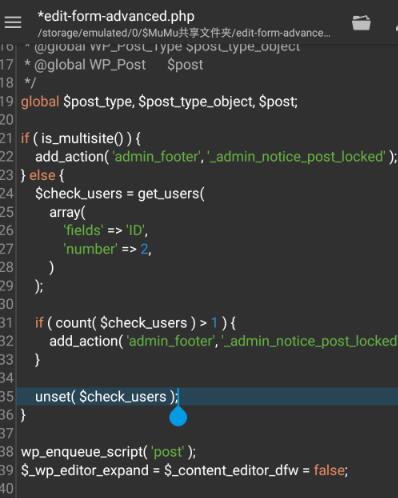This screenshot has height=498, width=398.
Task: Tap the empty line 40
Action: pos(207,489)
